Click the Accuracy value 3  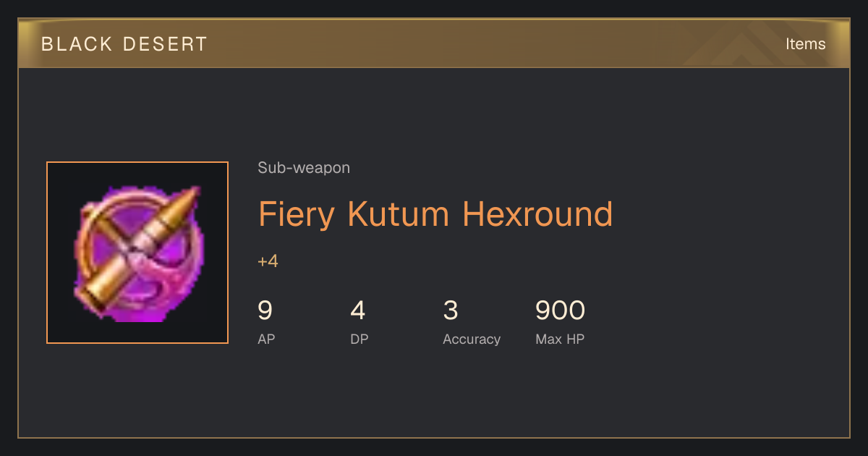tap(450, 311)
